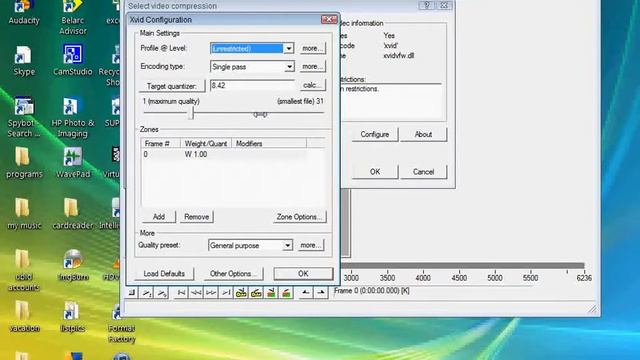Open the my music folder
Screen dimensions: 640x360
24,214
